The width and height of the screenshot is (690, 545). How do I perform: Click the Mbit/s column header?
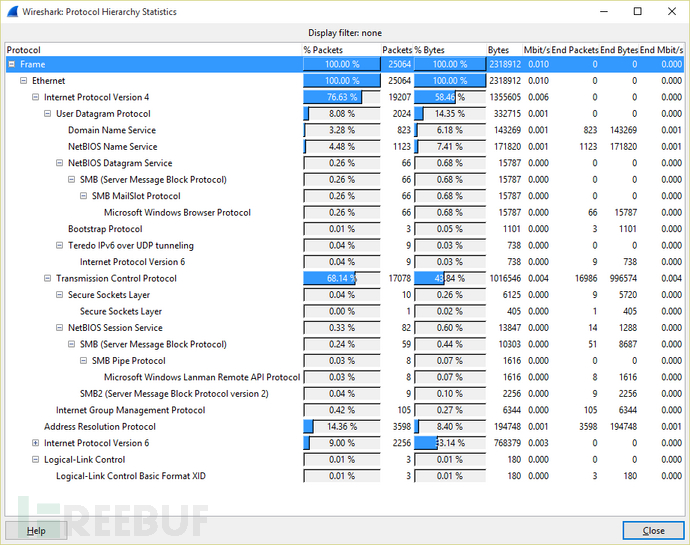pos(536,50)
